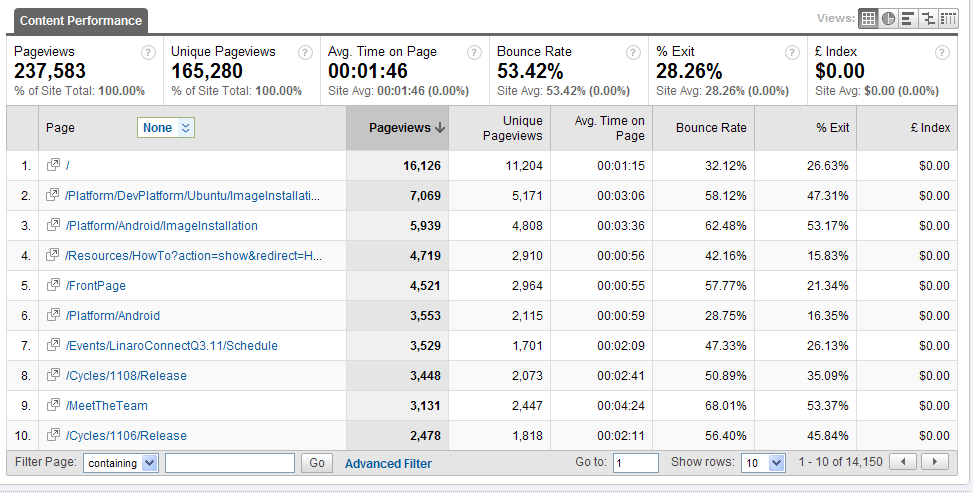This screenshot has height=493, width=973.
Task: Switch to the table view icon
Action: click(x=868, y=18)
